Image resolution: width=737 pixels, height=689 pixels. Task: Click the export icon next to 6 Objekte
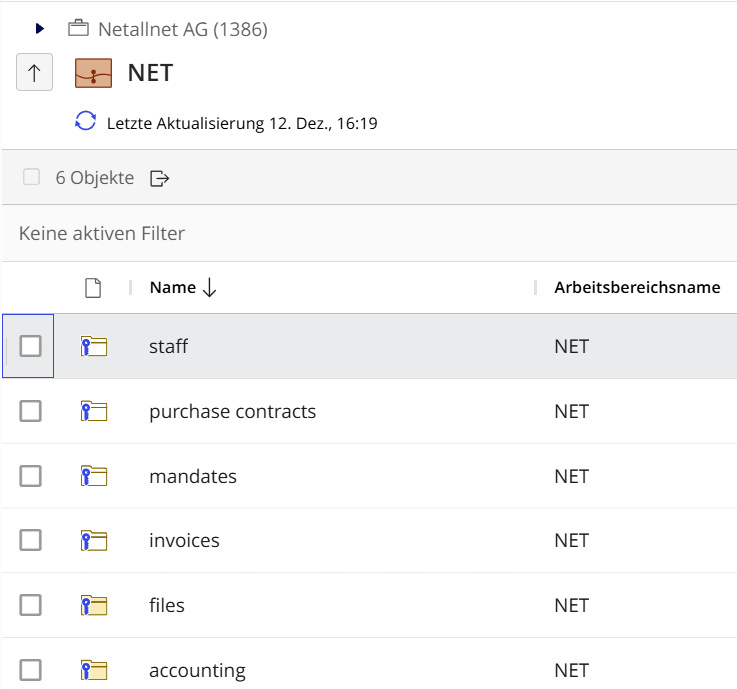click(x=159, y=178)
